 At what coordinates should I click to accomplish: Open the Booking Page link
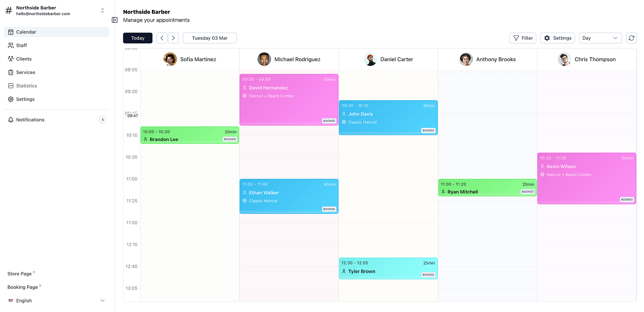(x=22, y=287)
